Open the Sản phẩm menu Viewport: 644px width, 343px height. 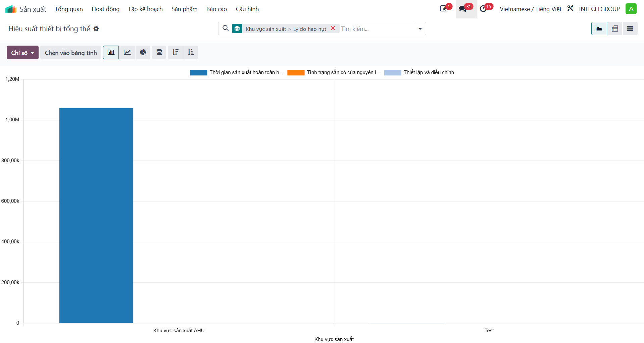(x=185, y=9)
